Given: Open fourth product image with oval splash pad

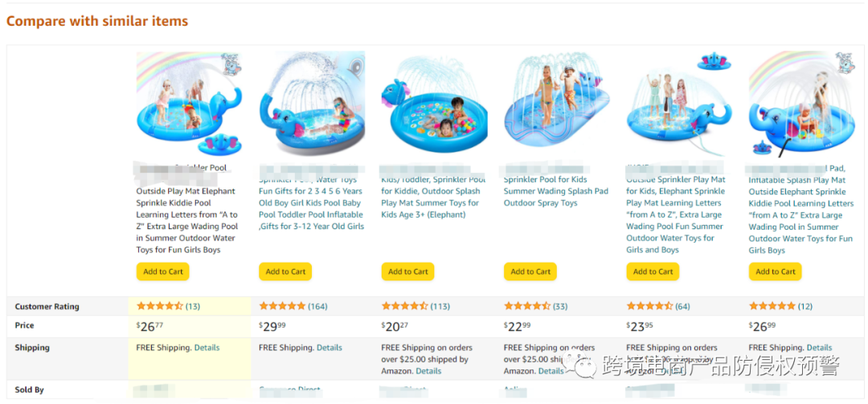Looking at the screenshot, I should click(556, 103).
